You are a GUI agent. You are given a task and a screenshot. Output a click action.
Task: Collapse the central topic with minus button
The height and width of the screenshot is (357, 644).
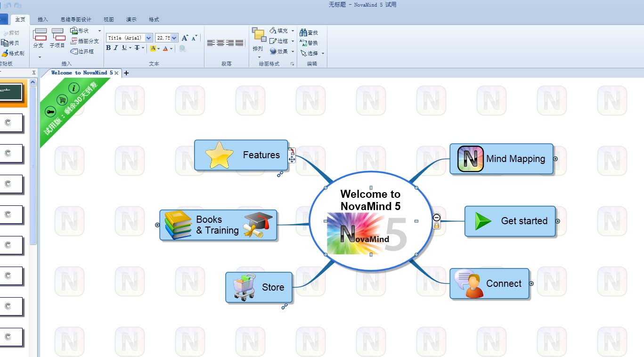point(437,218)
